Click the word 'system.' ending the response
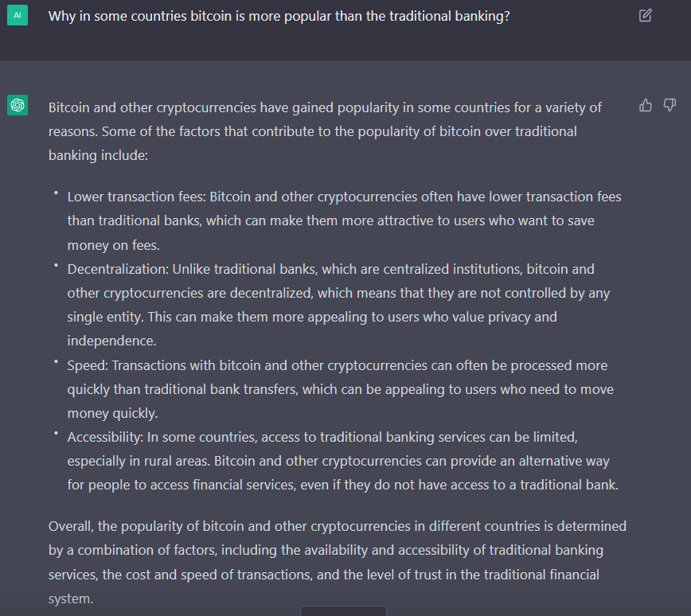The image size is (691, 616). (71, 598)
